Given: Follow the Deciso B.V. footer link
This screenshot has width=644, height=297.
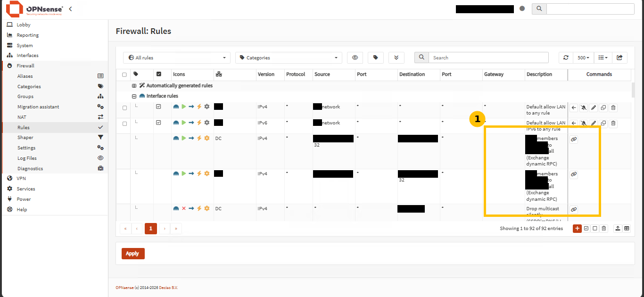Looking at the screenshot, I should coord(168,288).
